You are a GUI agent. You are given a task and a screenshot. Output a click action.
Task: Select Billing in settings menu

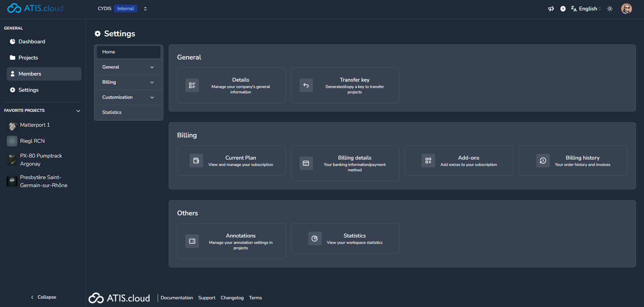128,82
